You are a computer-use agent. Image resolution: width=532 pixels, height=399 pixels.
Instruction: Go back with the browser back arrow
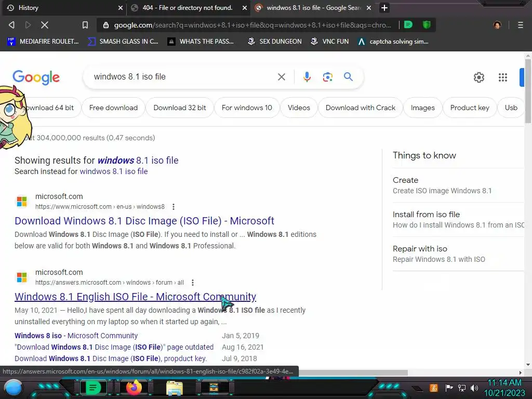click(x=11, y=25)
